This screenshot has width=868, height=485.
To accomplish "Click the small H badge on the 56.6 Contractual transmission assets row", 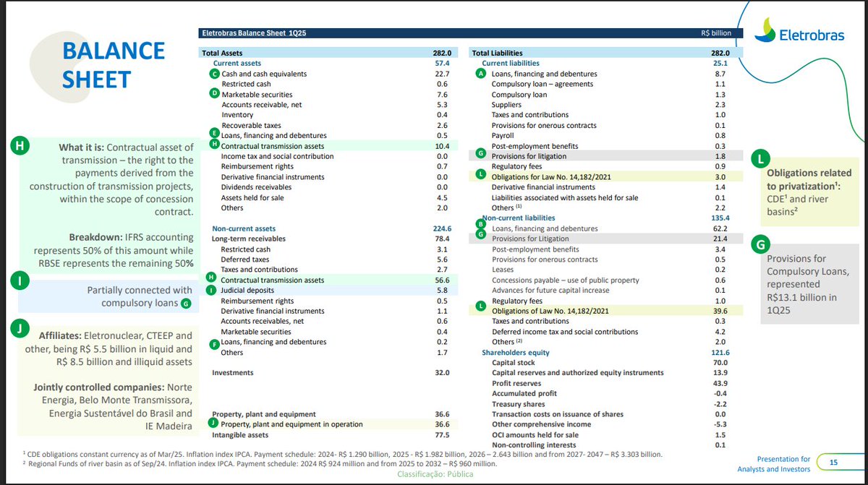I will click(x=211, y=277).
